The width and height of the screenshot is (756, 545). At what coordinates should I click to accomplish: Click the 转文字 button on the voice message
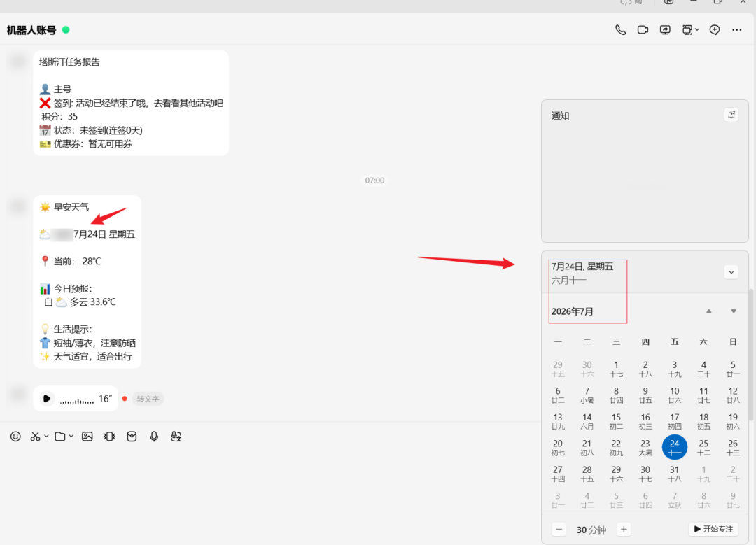click(148, 399)
